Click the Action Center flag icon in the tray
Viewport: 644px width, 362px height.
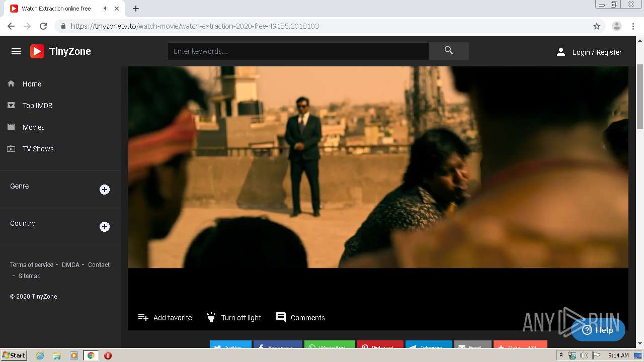[x=596, y=355]
